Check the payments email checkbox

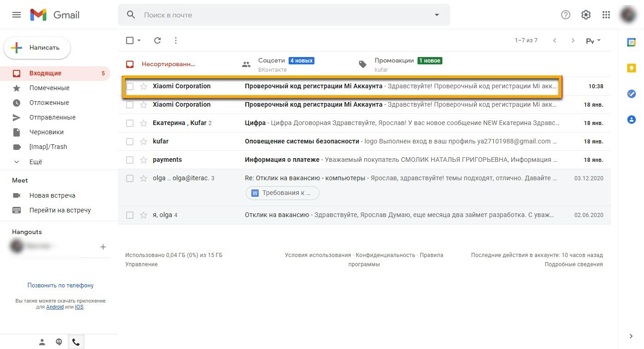pyautogui.click(x=130, y=160)
